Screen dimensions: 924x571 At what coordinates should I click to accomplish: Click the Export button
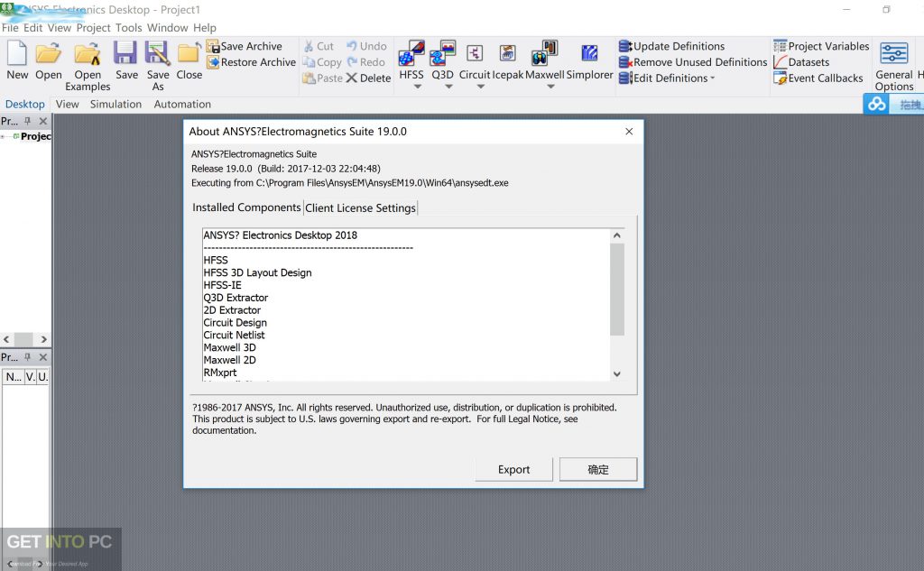pos(513,470)
